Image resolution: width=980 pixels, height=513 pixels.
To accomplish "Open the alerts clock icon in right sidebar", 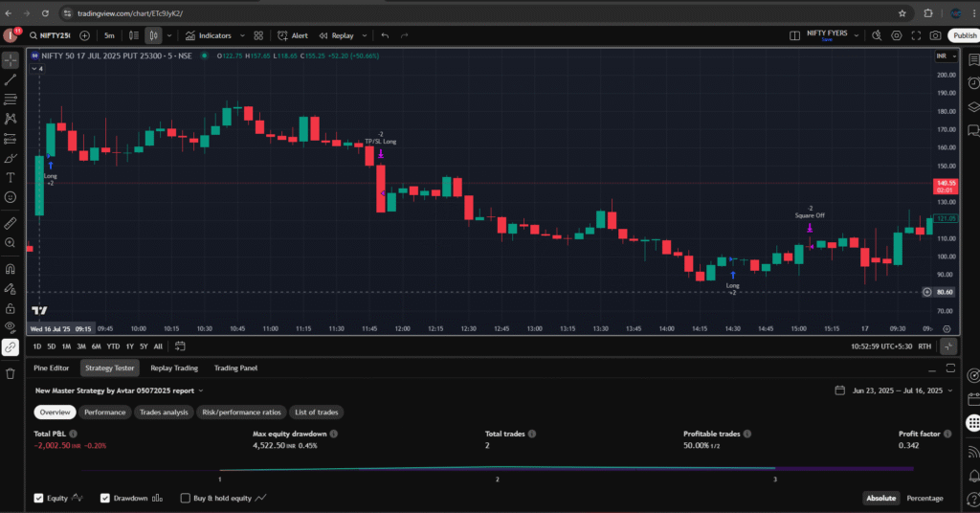I will point(973,83).
